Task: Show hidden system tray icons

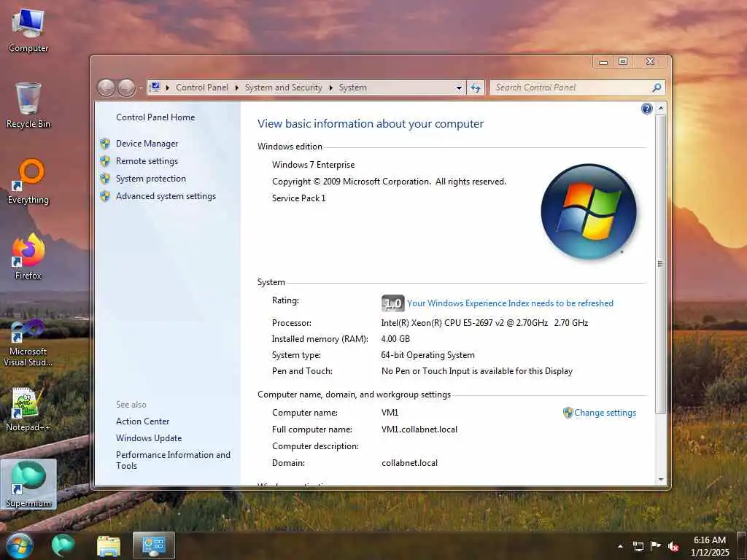Action: tap(620, 546)
